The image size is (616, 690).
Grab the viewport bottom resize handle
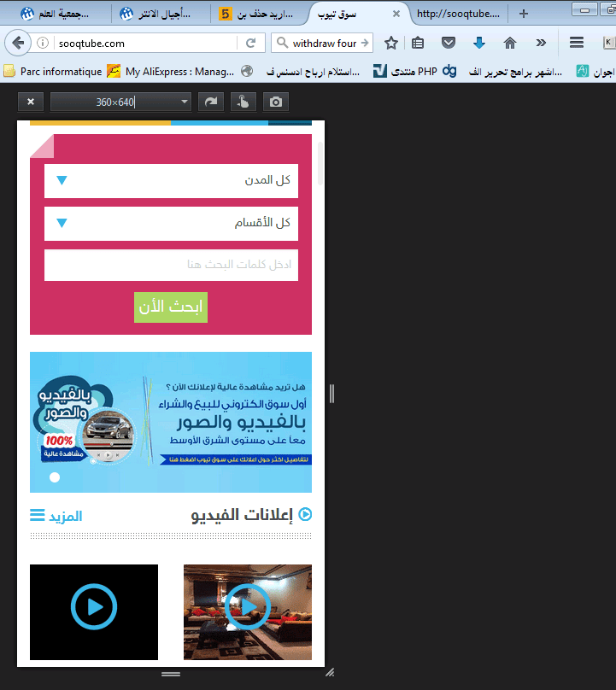pyautogui.click(x=171, y=674)
